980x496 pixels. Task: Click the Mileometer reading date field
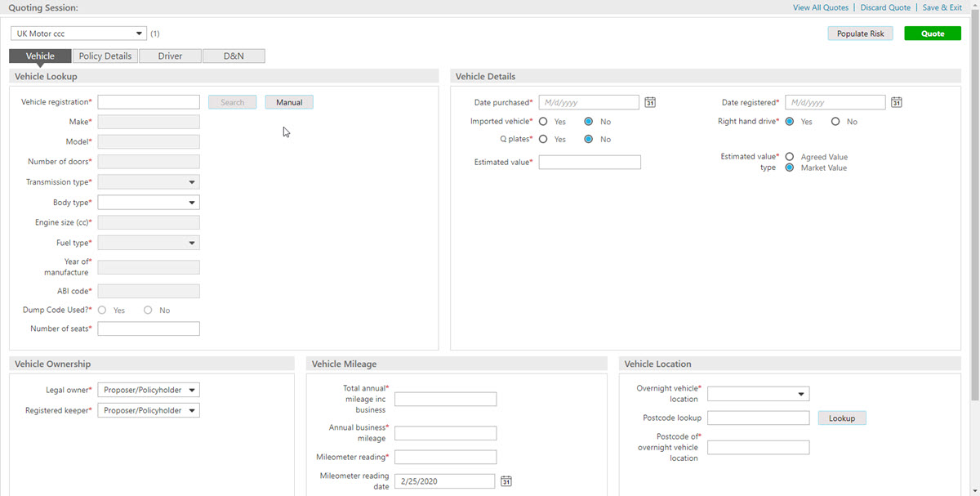pos(444,481)
